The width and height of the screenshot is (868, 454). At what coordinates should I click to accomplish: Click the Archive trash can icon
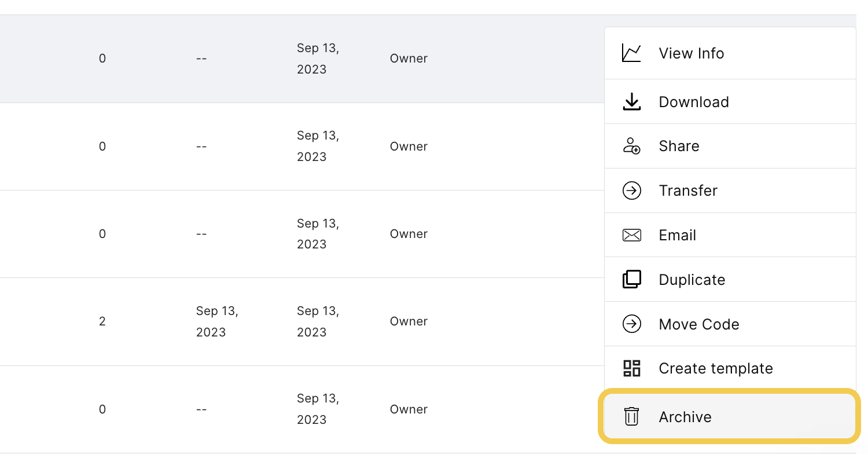(x=631, y=417)
